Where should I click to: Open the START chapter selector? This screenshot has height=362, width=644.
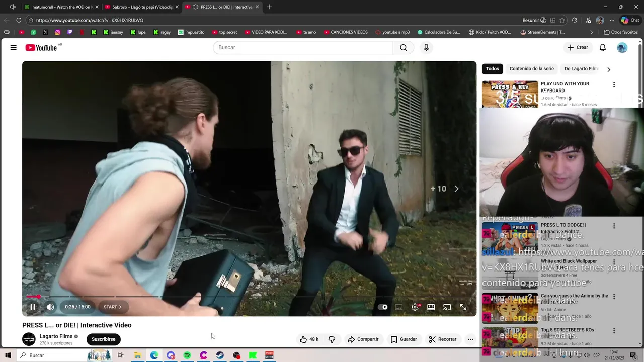click(113, 307)
